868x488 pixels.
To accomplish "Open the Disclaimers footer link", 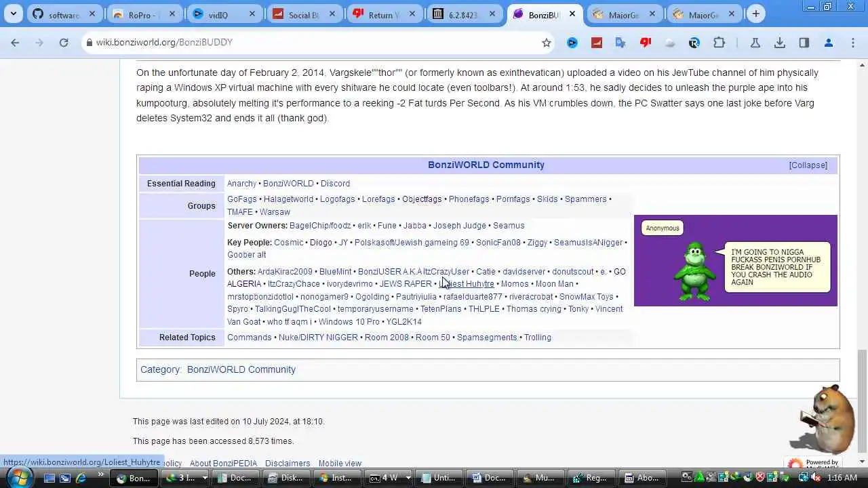I will pos(288,464).
